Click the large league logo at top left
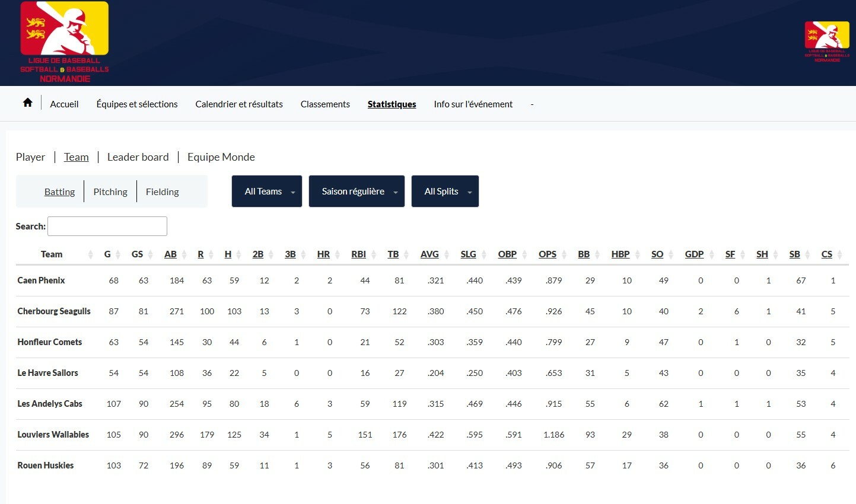The image size is (856, 504). (65, 42)
